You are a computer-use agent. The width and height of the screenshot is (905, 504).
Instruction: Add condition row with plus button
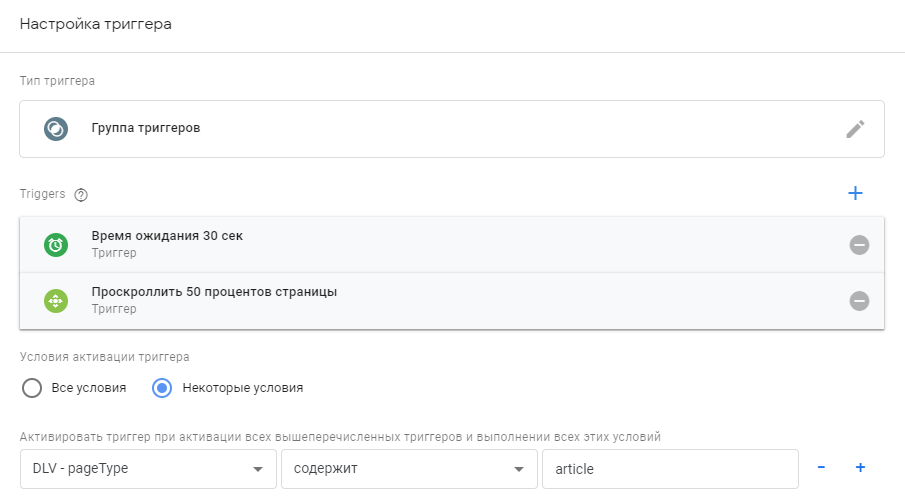(x=859, y=467)
